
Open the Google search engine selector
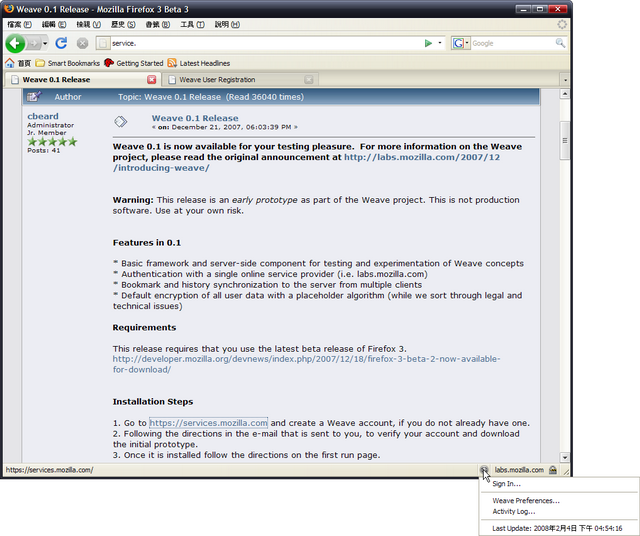(460, 43)
